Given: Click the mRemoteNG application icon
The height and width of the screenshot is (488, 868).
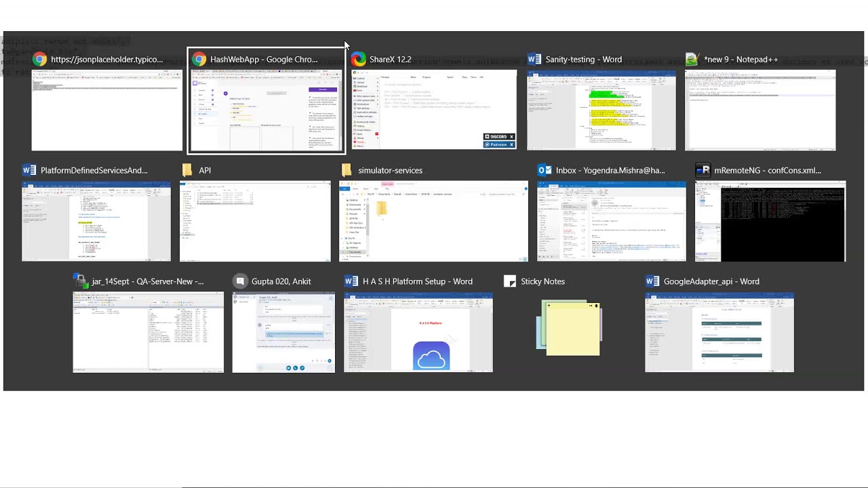Looking at the screenshot, I should tap(703, 171).
